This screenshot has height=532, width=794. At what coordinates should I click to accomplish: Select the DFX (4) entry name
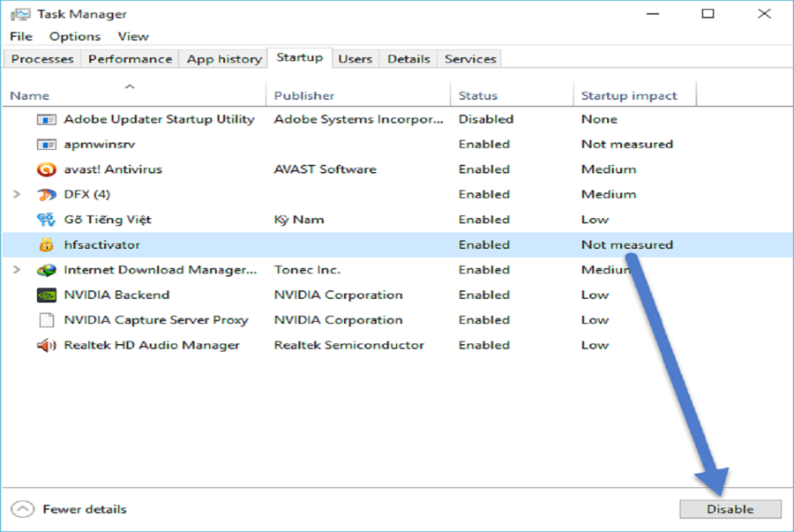(87, 194)
